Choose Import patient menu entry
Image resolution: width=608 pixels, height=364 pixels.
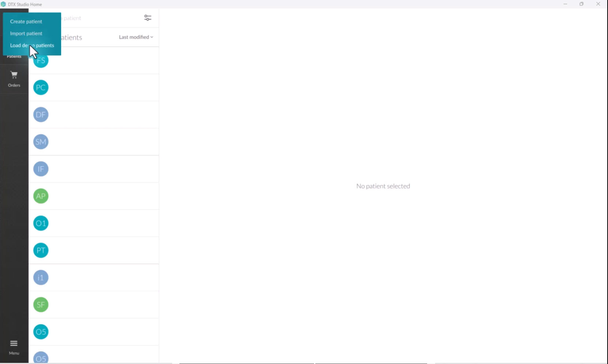[x=26, y=33]
